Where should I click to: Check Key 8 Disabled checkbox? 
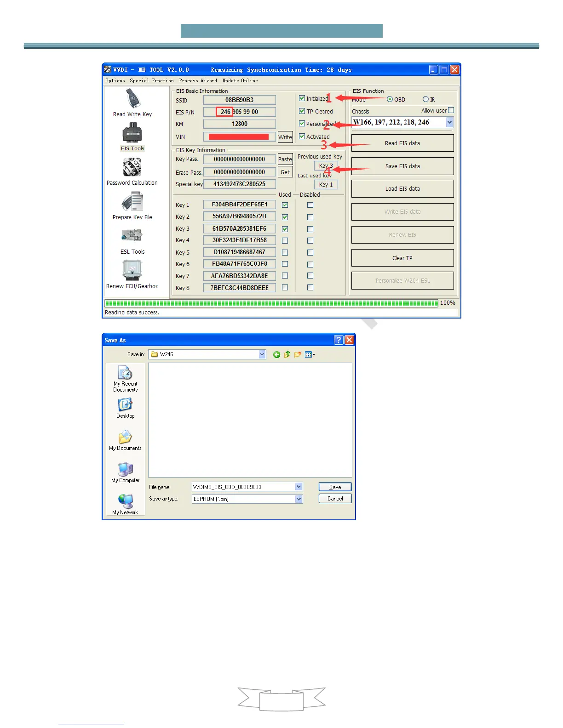click(x=310, y=288)
